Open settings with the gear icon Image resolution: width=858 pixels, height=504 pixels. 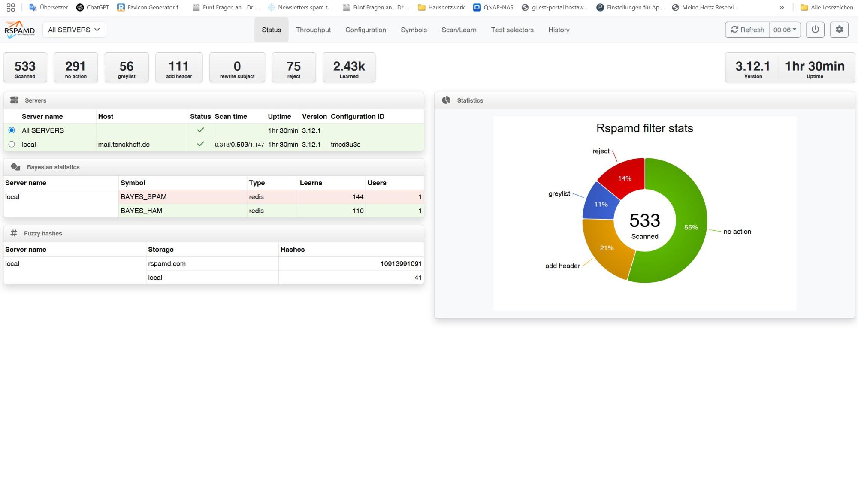pos(839,30)
